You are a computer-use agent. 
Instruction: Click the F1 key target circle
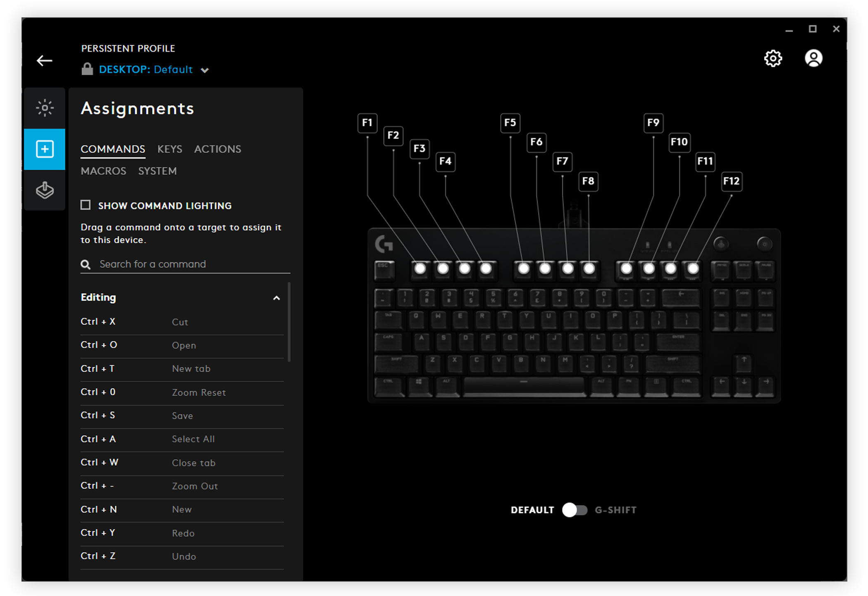pos(420,269)
